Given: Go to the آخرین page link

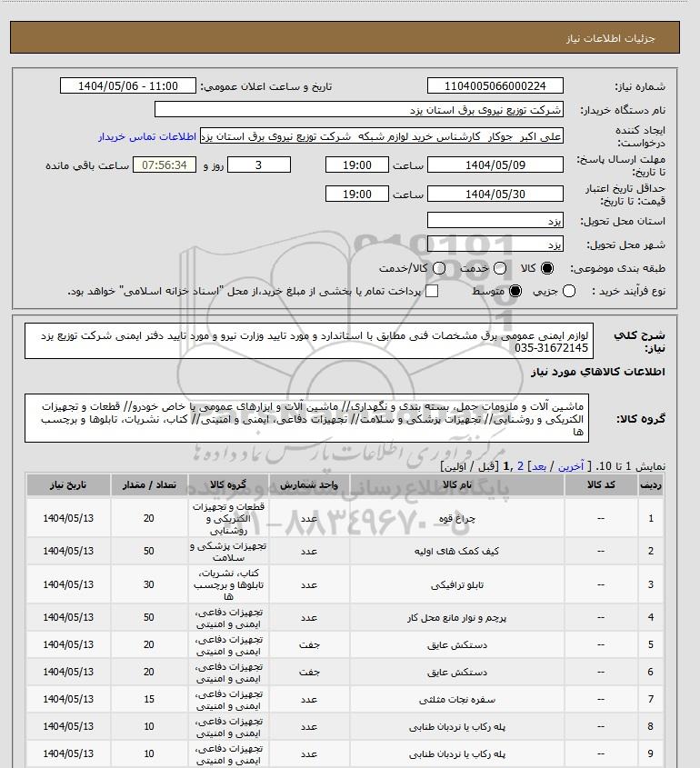Looking at the screenshot, I should click(x=571, y=466).
